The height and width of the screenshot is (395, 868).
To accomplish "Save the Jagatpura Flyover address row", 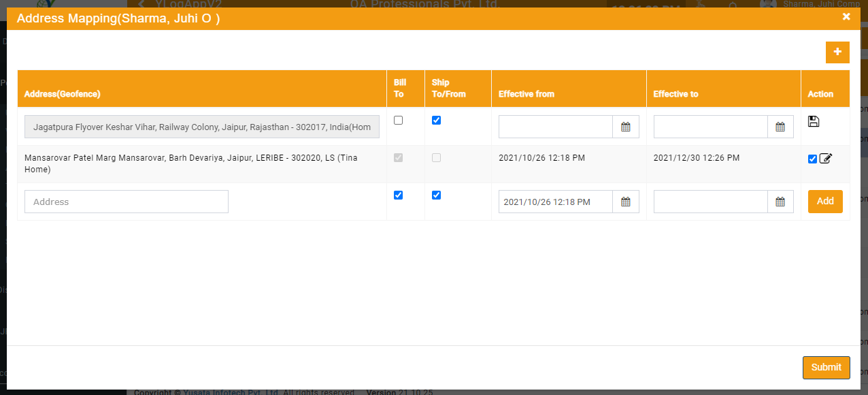I will 814,121.
